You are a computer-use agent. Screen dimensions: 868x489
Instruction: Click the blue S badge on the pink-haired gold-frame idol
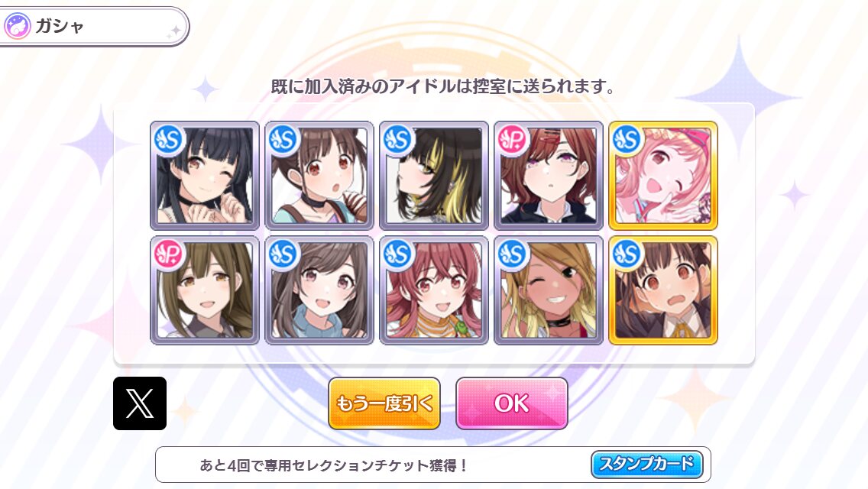click(627, 140)
